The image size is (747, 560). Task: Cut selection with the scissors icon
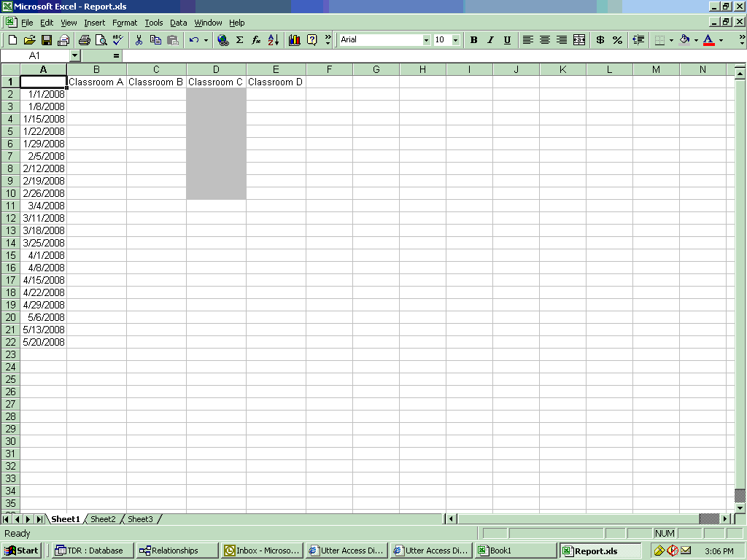pos(139,40)
